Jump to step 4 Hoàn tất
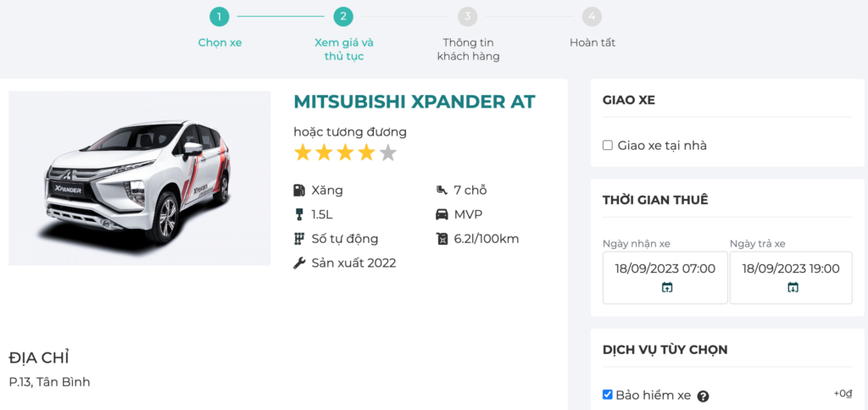Image resolution: width=868 pixels, height=410 pixels. pyautogui.click(x=593, y=16)
